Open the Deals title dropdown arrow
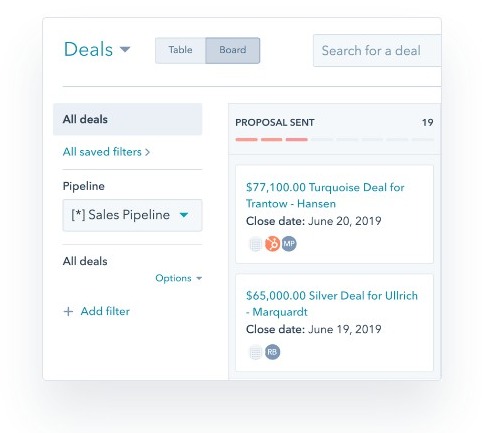482x433 pixels. 125,50
